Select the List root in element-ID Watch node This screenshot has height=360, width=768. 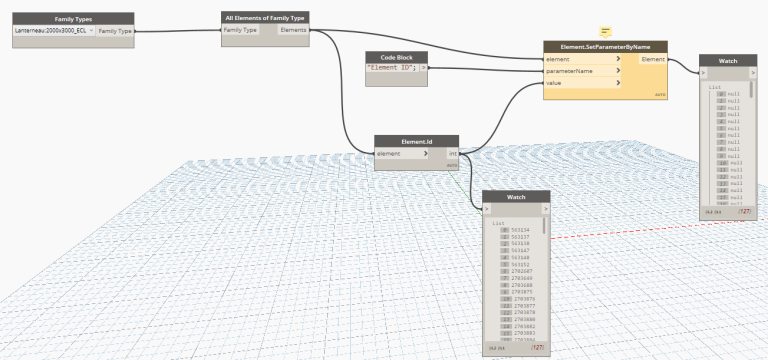click(498, 223)
